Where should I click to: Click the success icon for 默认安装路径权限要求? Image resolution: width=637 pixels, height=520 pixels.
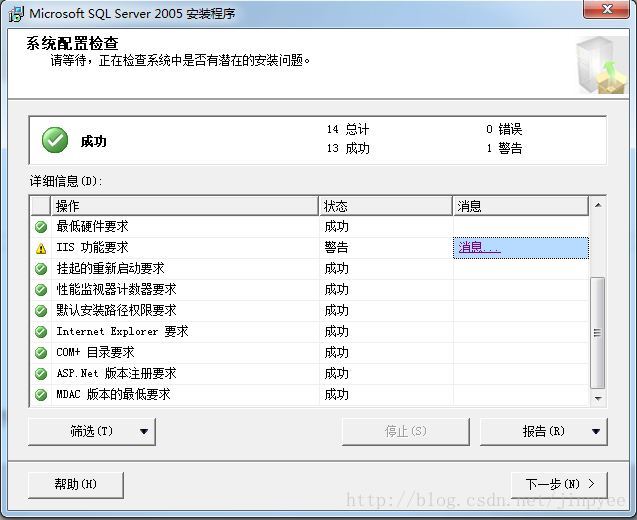pyautogui.click(x=41, y=311)
